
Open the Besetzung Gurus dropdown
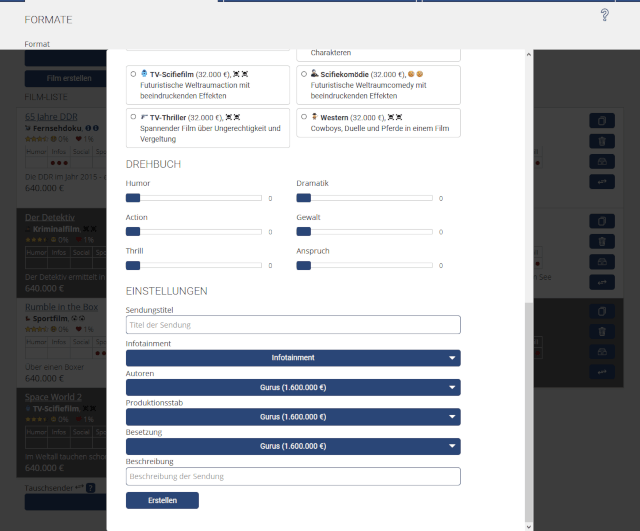point(293,446)
